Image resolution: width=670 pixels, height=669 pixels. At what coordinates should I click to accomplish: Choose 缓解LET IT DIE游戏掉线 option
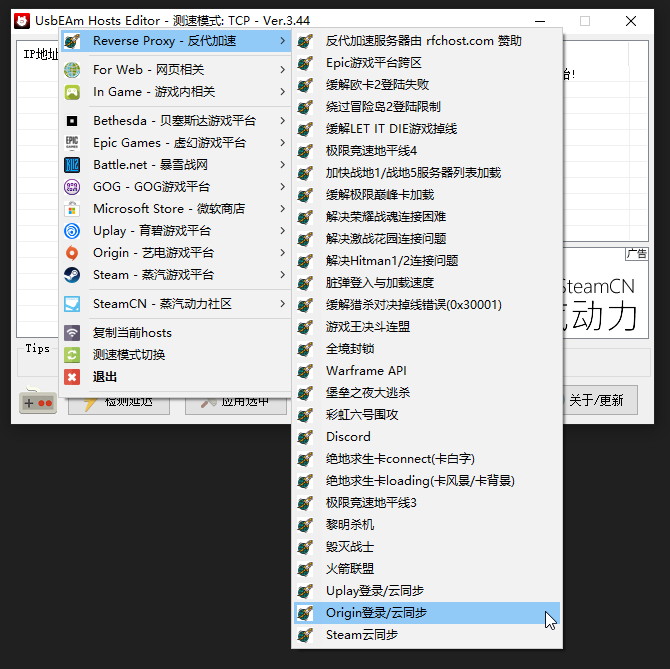[x=427, y=129]
